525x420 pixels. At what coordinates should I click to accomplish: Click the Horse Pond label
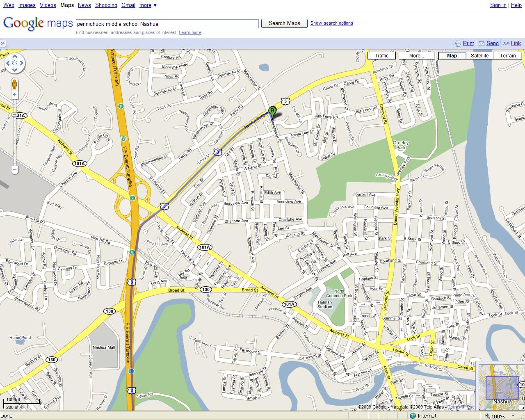click(x=20, y=338)
